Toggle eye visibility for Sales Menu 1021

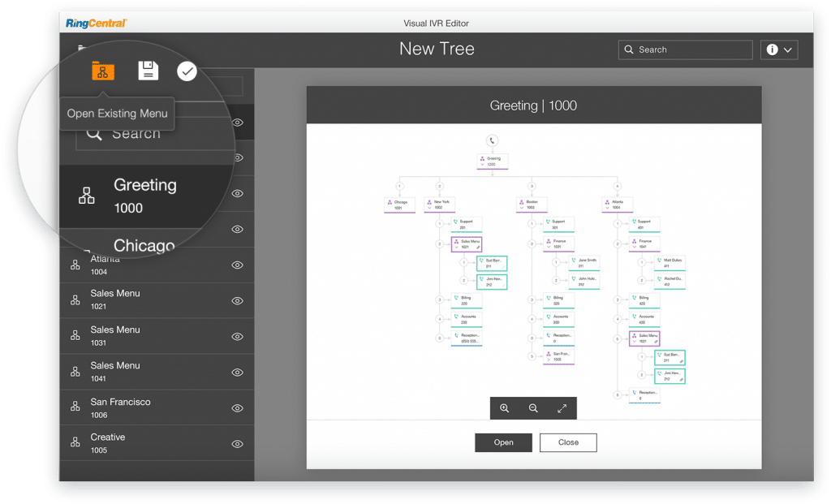point(238,301)
